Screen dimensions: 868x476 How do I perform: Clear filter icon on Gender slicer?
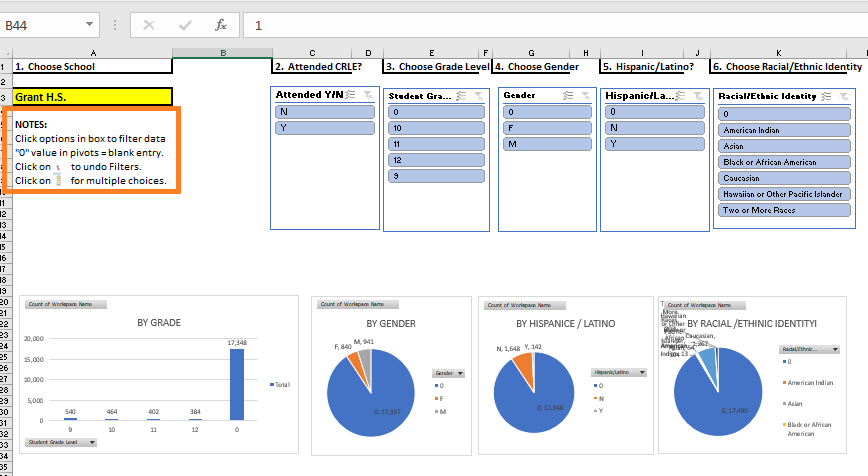[584, 95]
